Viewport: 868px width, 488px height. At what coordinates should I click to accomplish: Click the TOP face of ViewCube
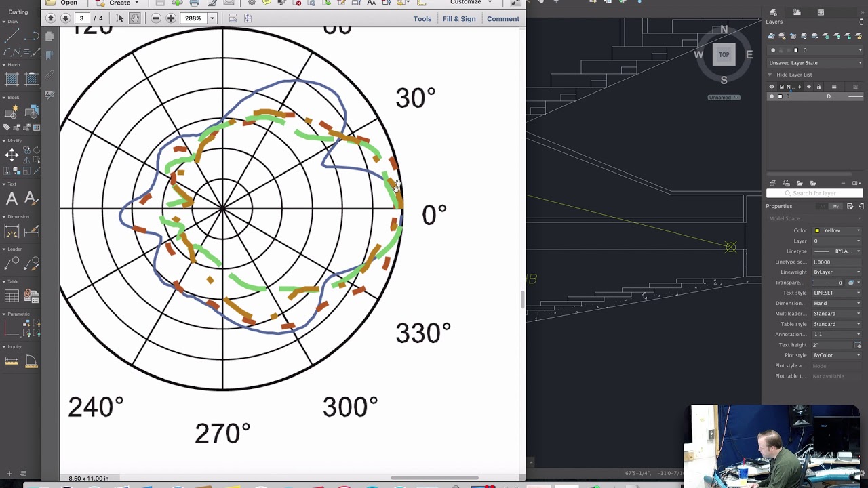(x=724, y=55)
